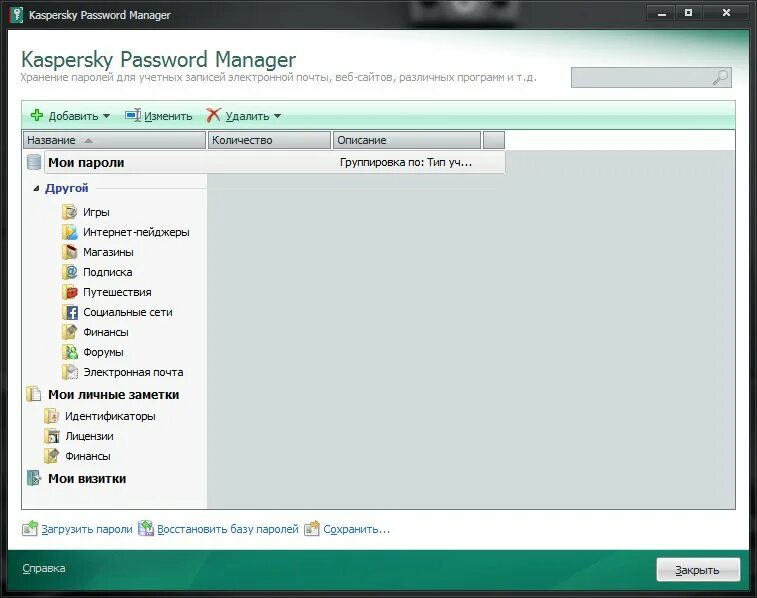Click the Сохранить icon
Screen dimensions: 757x598
[x=312, y=528]
